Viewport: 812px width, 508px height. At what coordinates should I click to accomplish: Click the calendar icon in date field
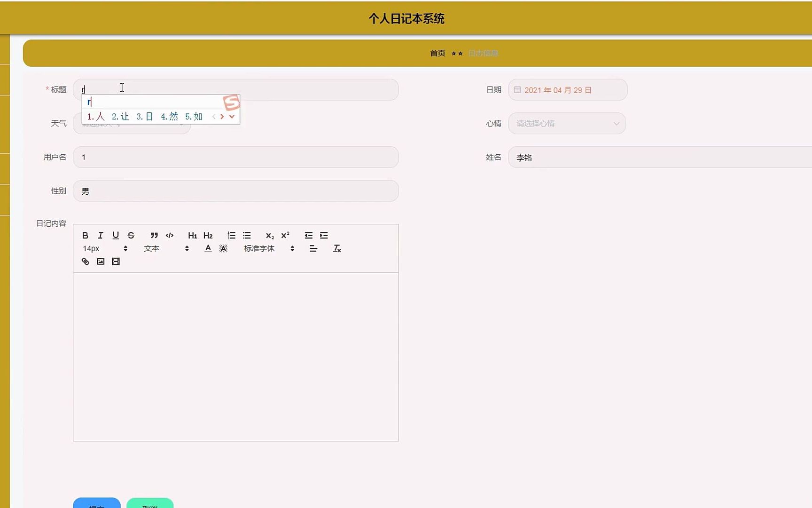[x=517, y=90]
